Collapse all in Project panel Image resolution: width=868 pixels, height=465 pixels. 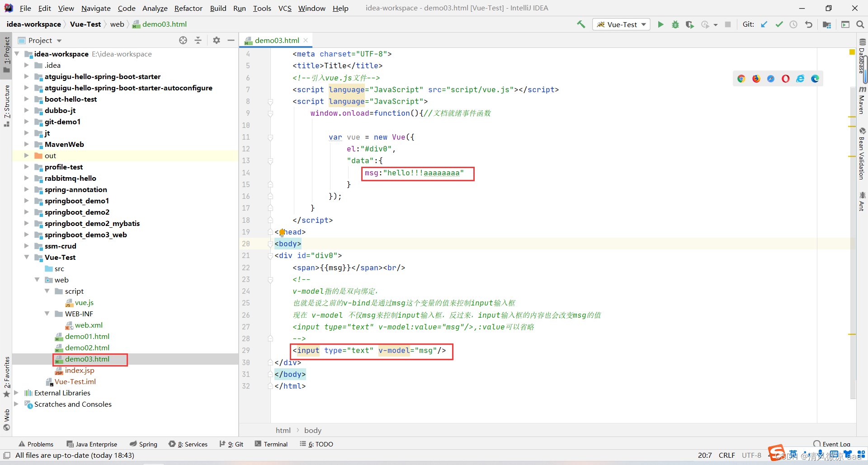click(x=198, y=40)
